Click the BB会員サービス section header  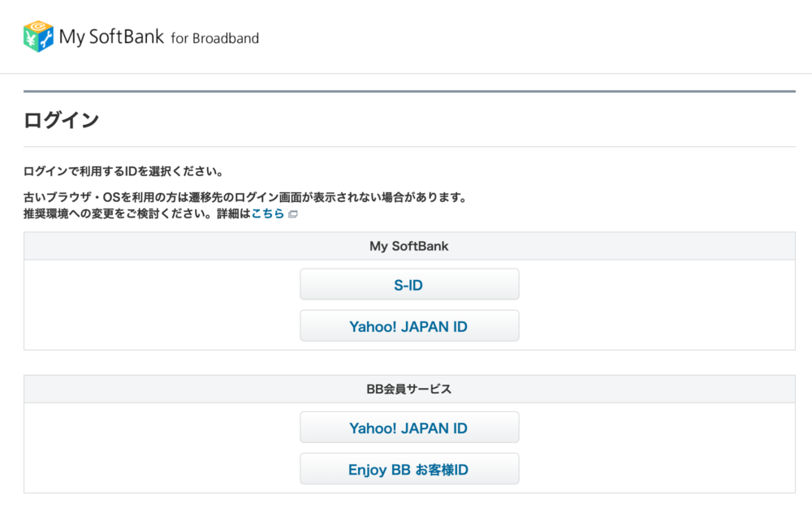[409, 389]
